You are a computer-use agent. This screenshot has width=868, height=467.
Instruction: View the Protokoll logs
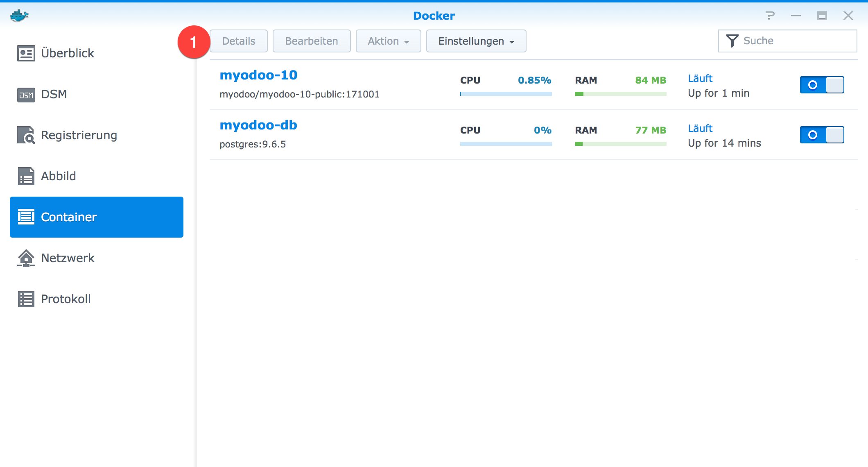66,299
